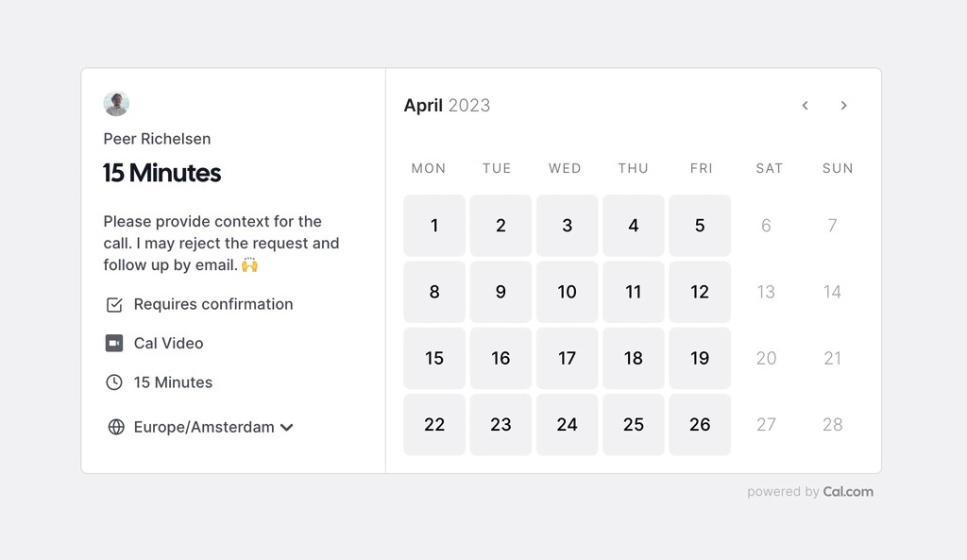Open the timezone chevron next to Europe/Amsterdam
967x560 pixels.
[286, 427]
